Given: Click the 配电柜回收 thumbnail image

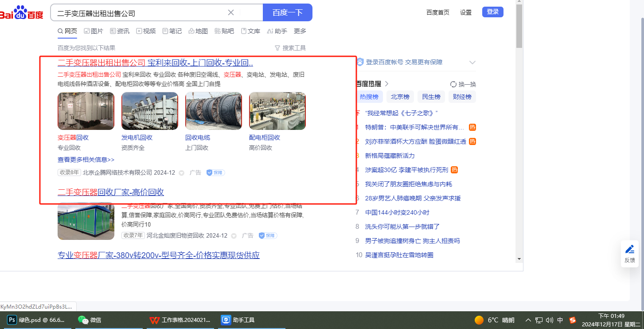Looking at the screenshot, I should pos(277,111).
